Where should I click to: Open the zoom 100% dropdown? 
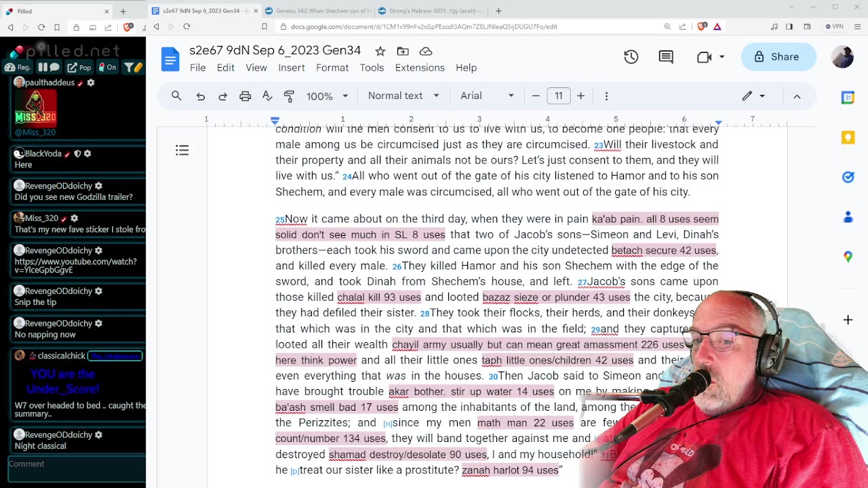click(x=327, y=96)
